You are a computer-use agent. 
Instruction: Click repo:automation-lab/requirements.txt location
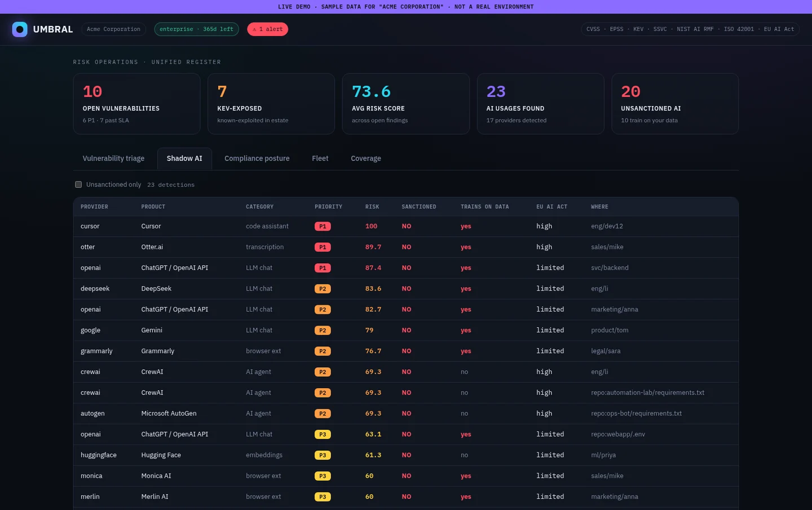pos(647,393)
